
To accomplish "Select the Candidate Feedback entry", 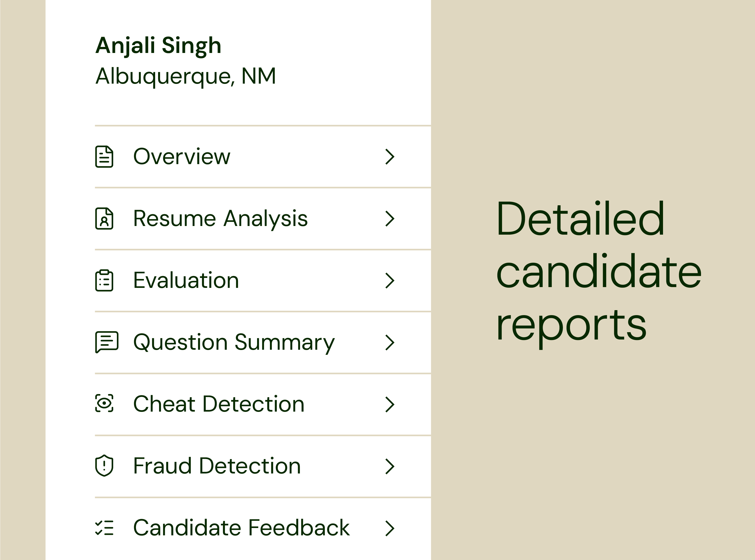I will click(x=241, y=528).
